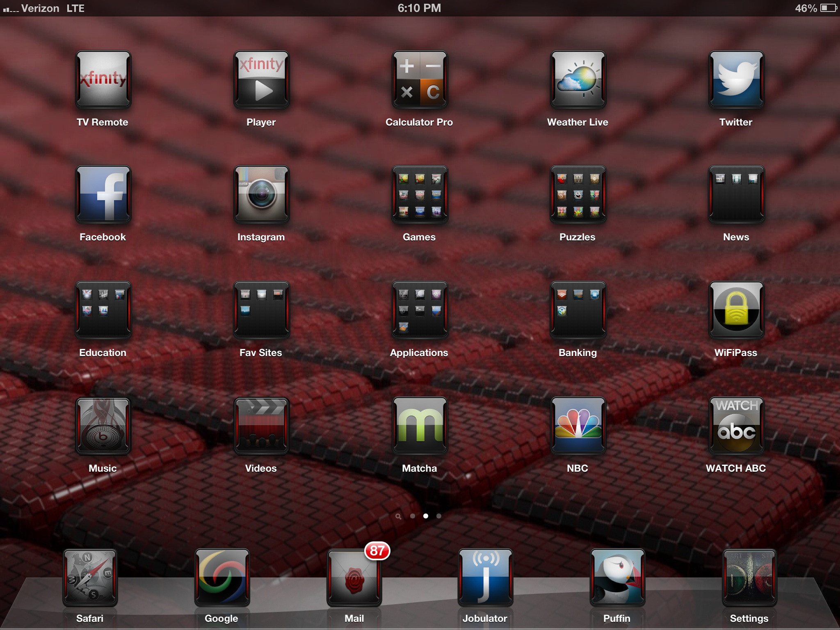Open Calculator Pro

(x=419, y=79)
